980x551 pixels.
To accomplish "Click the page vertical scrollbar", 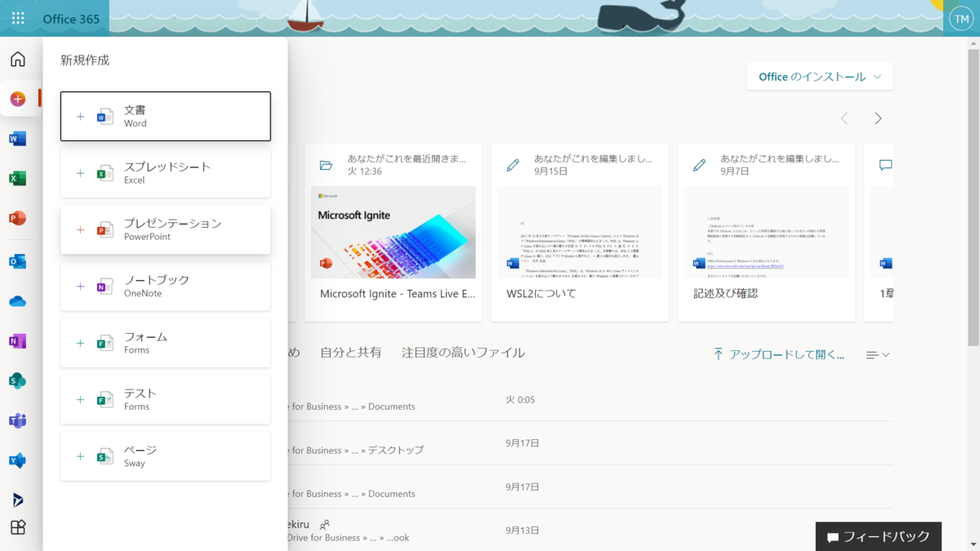I will pyautogui.click(x=973, y=196).
